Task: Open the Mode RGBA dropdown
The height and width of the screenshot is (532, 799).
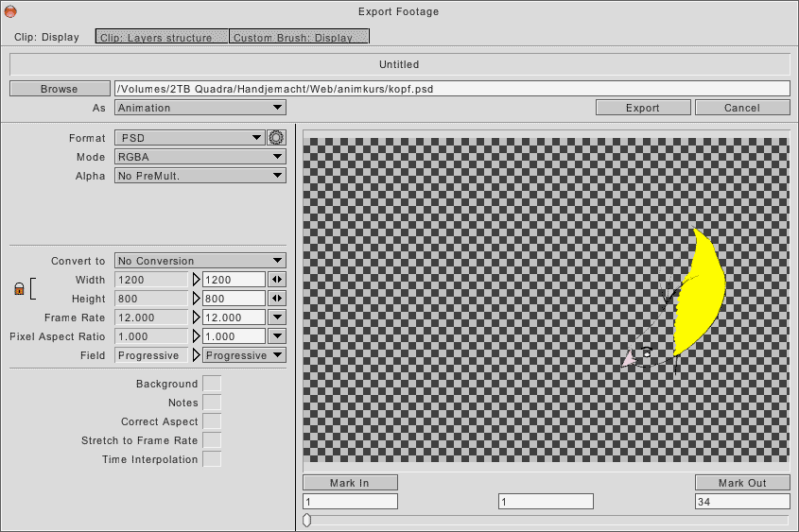Action: coord(200,157)
